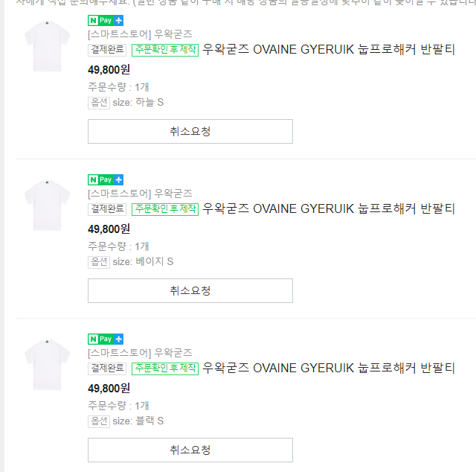Open the T-shirt thumbnail for the 블랙 S order
The height and width of the screenshot is (472, 476).
click(46, 364)
